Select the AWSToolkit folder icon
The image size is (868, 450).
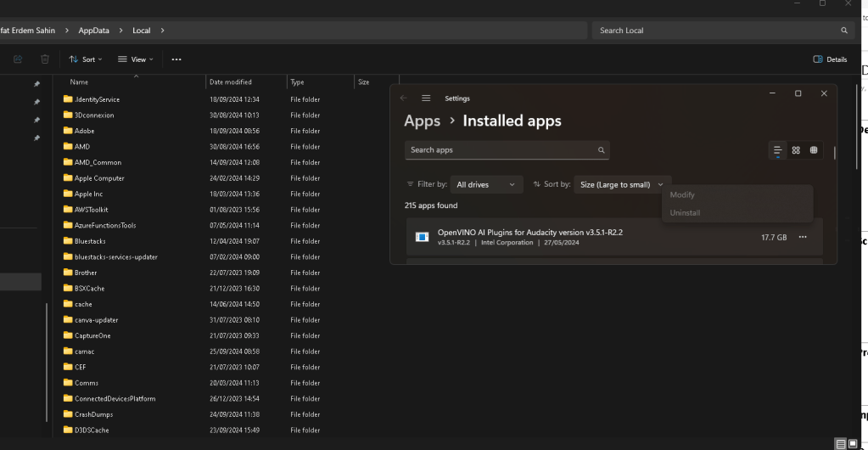(68, 210)
